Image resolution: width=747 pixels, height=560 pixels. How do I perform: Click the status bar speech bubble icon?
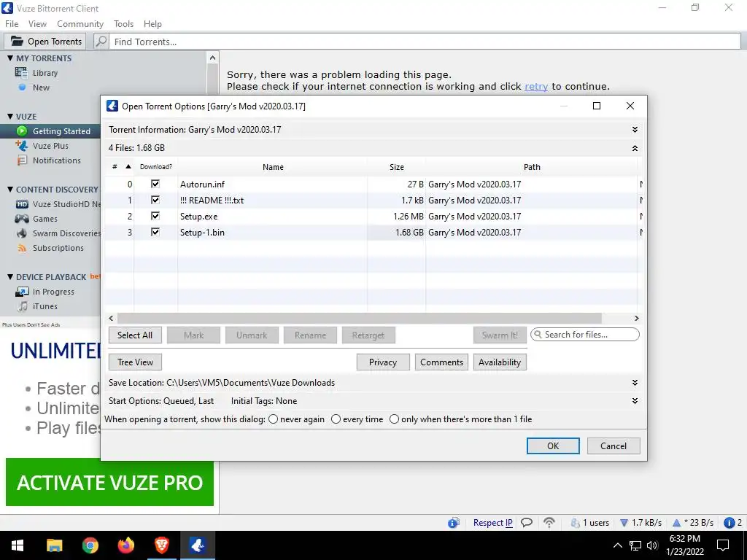(x=527, y=522)
